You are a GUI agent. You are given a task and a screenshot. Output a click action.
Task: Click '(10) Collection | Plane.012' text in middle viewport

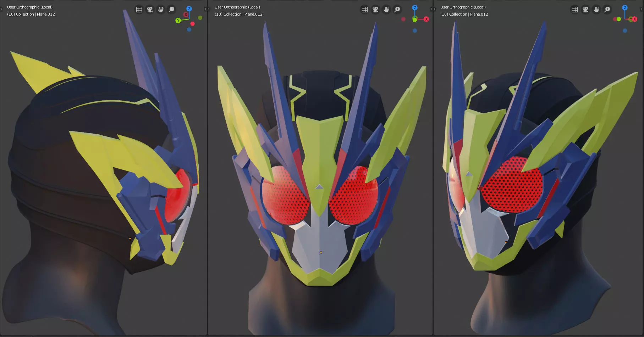[238, 14]
